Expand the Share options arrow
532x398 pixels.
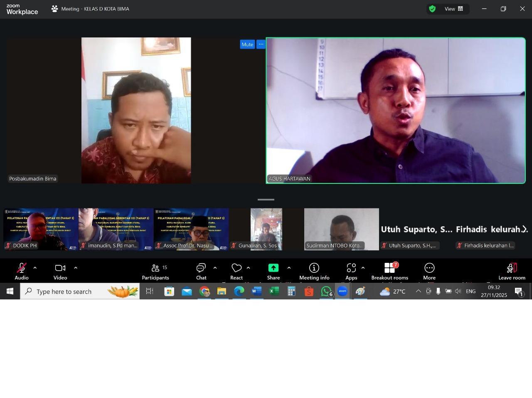point(289,268)
